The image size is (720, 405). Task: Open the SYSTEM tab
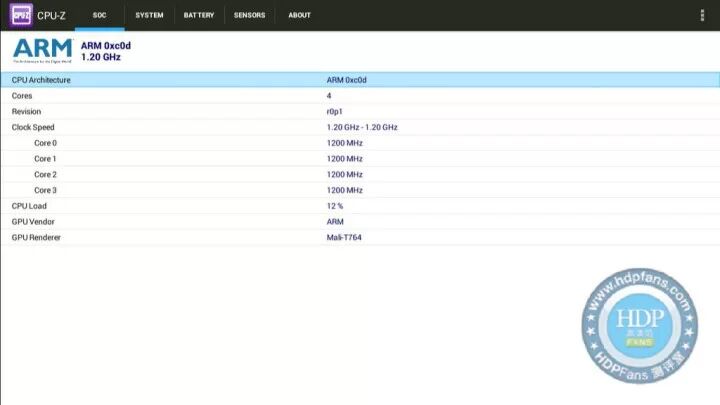[x=149, y=15]
